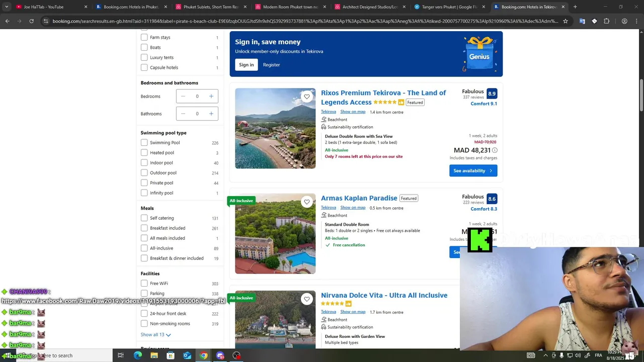The image size is (644, 362).
Task: Tick the Farm stays checkbox
Action: [x=144, y=37]
